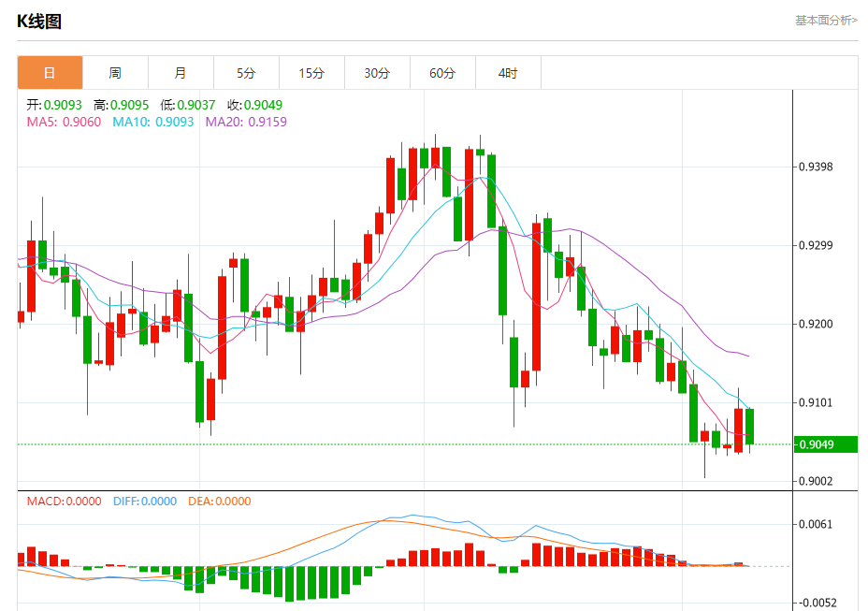Click the MA5: 0.9060 label
Image resolution: width=868 pixels, height=611 pixels.
(64, 122)
